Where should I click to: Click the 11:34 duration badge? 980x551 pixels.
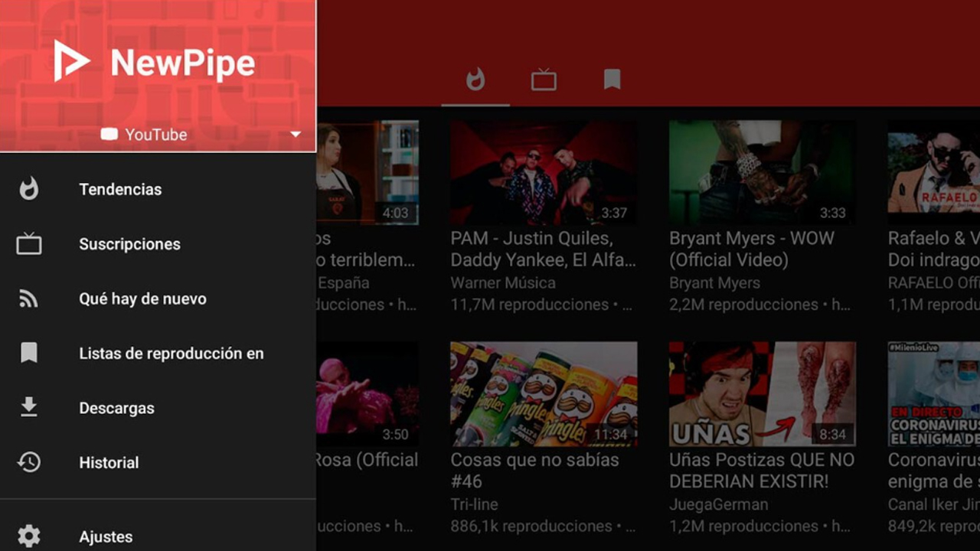tap(610, 435)
